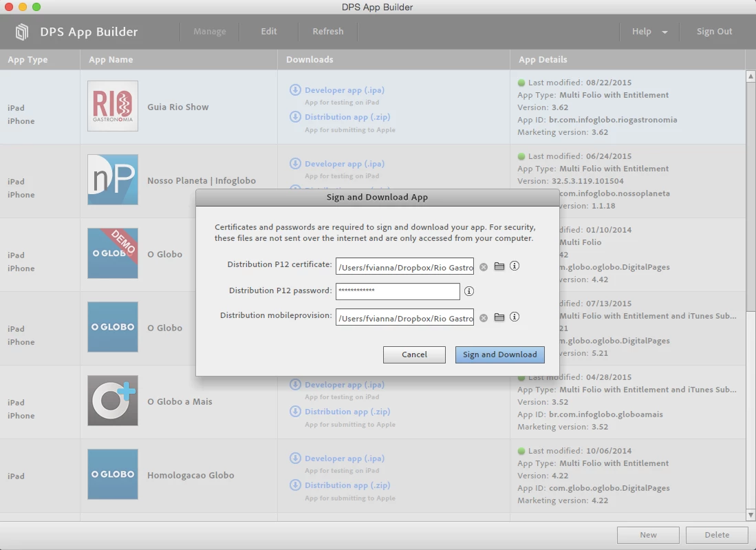
Task: Browse folder for Distribution mobileprovision
Action: (499, 317)
